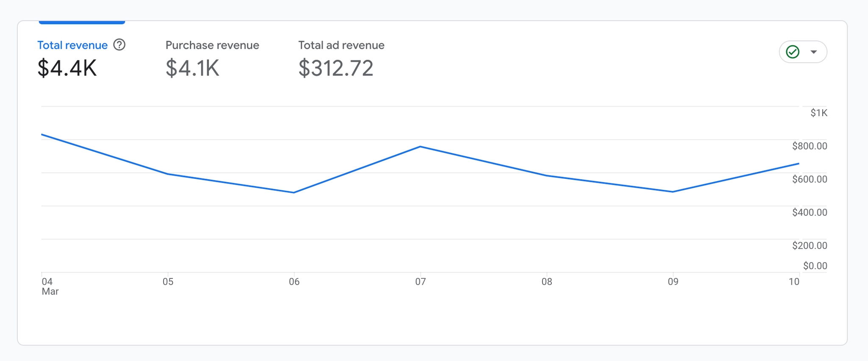
Task: Click the chart line point above 04 Mar
Action: [42, 135]
